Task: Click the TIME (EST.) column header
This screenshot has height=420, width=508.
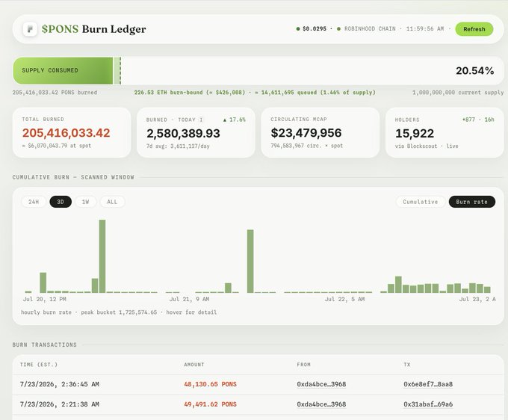Action: coord(39,365)
